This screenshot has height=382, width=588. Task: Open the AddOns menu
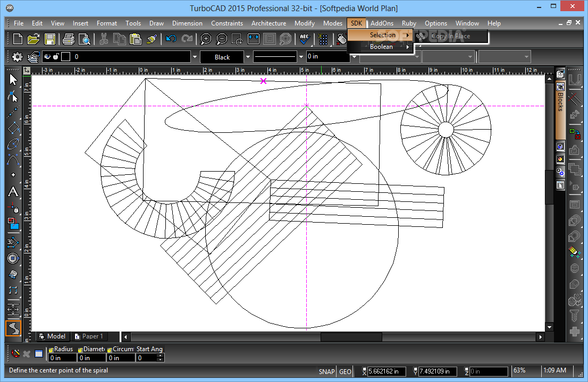tap(382, 23)
